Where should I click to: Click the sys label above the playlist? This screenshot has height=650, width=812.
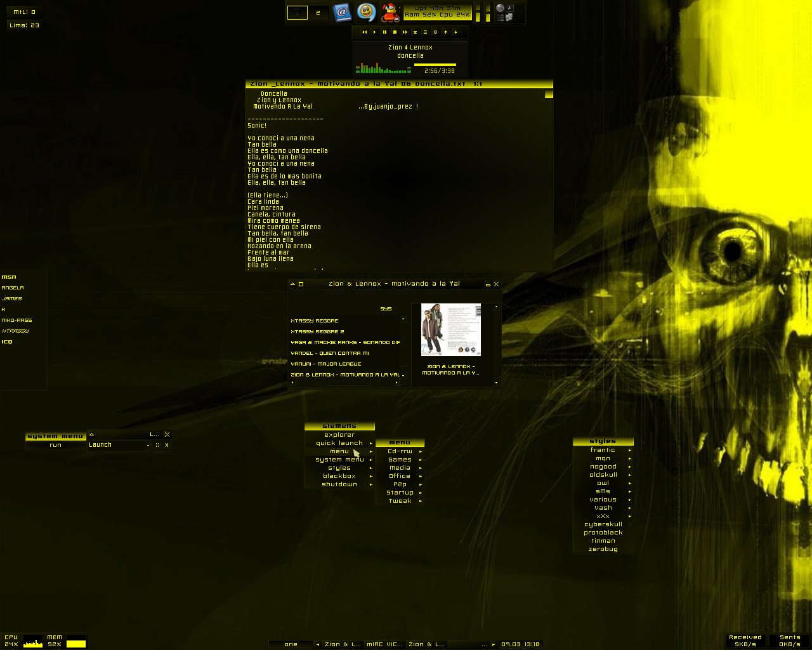tap(386, 308)
